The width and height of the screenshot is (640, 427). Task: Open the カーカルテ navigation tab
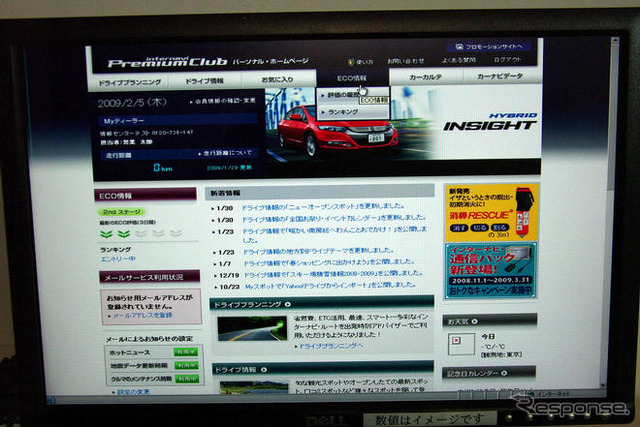(x=426, y=76)
